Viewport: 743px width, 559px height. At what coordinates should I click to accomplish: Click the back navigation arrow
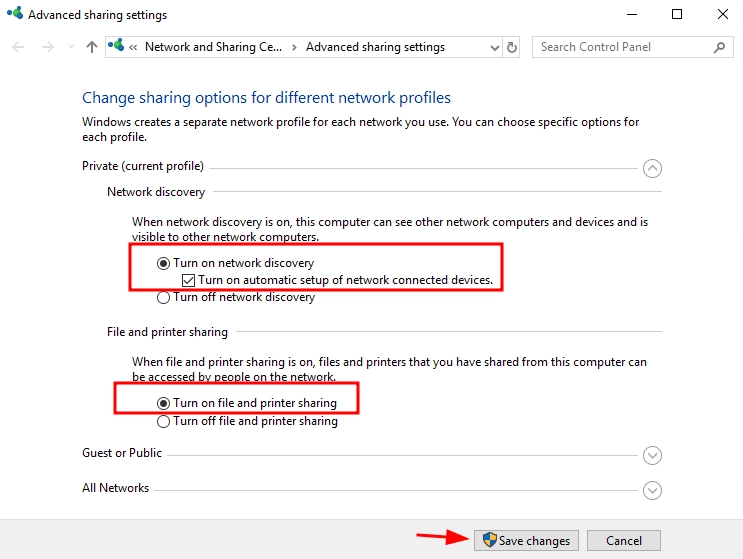(x=19, y=47)
